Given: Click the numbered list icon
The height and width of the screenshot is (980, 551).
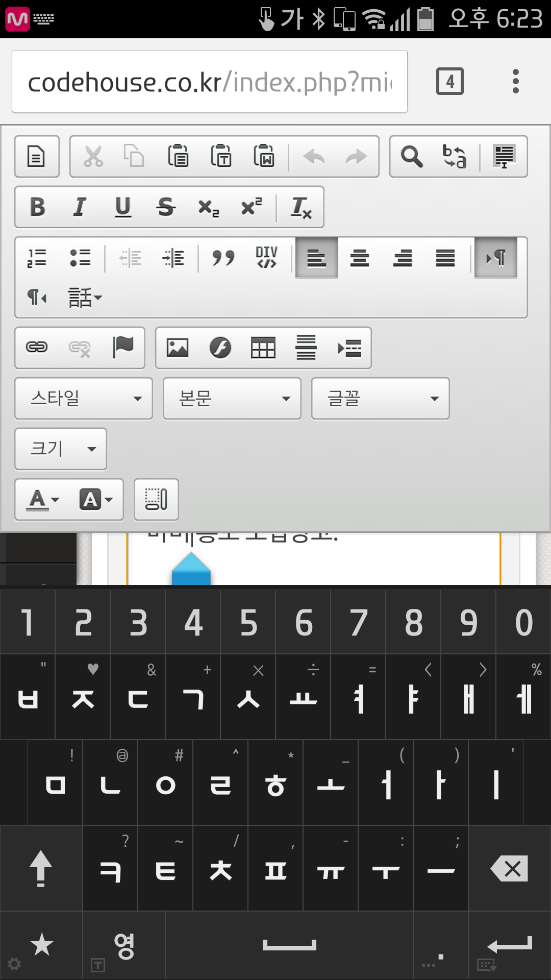Looking at the screenshot, I should point(37,258).
